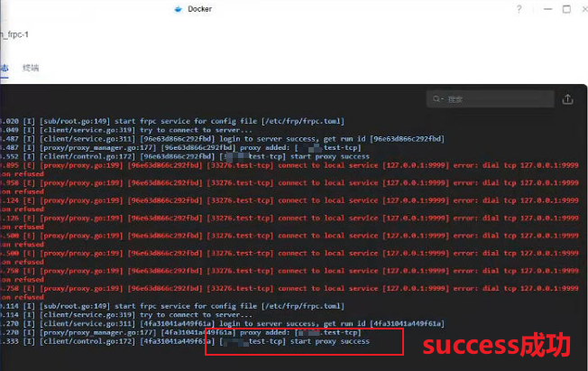Select the 日志 log tab
The height and width of the screenshot is (371, 588).
5,68
